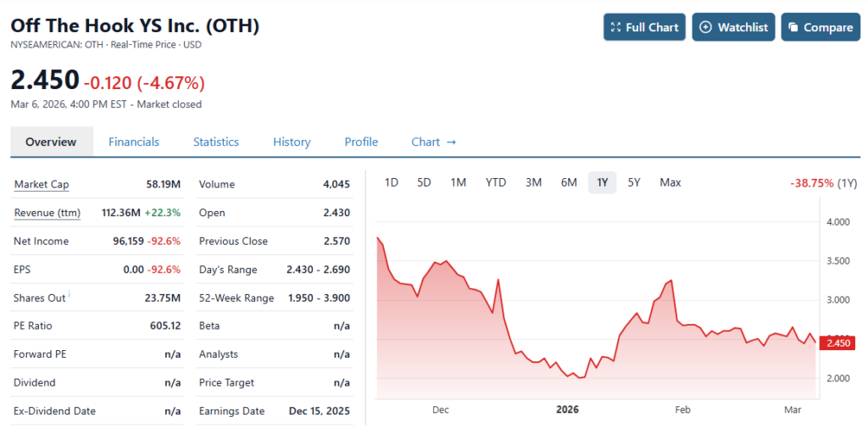Click the red 2.450 price marker

click(x=836, y=343)
